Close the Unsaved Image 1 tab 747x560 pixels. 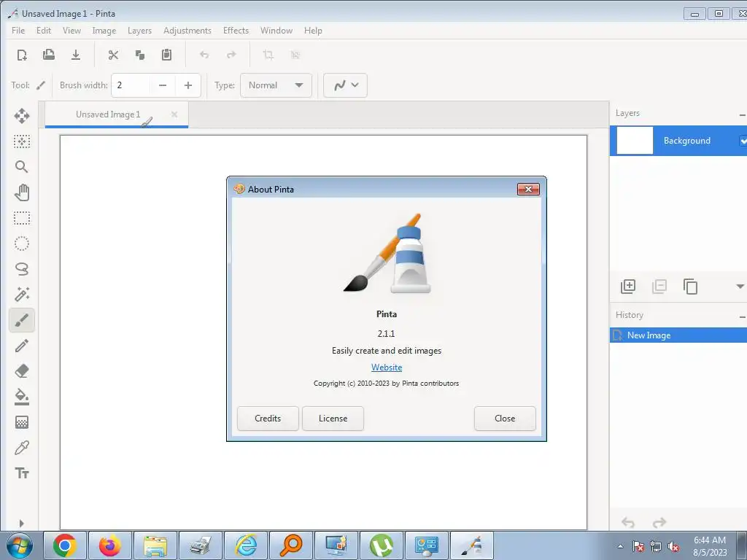(174, 114)
